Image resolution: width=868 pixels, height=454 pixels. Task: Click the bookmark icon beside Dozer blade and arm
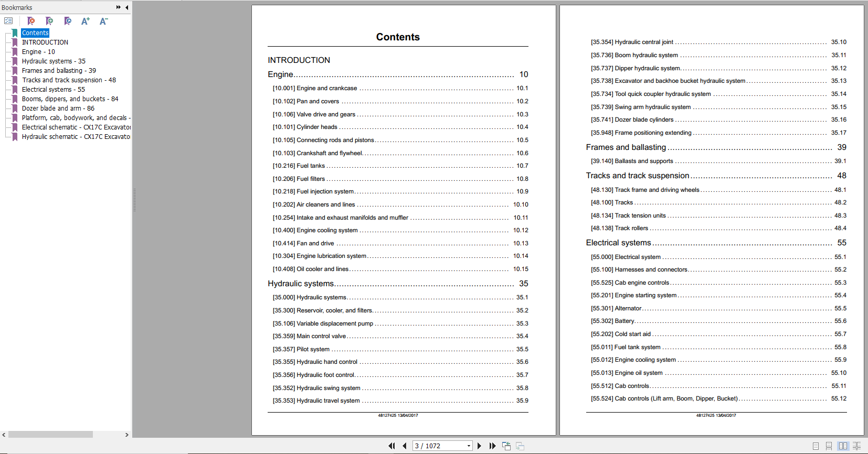15,109
